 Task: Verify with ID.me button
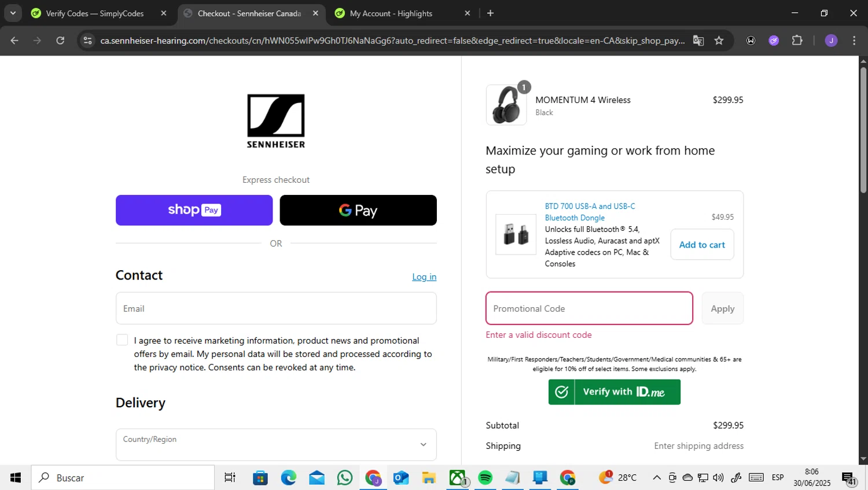tap(615, 392)
